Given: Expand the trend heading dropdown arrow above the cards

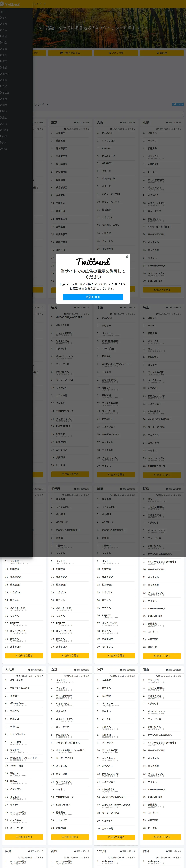Looking at the screenshot, I should [x=47, y=105].
